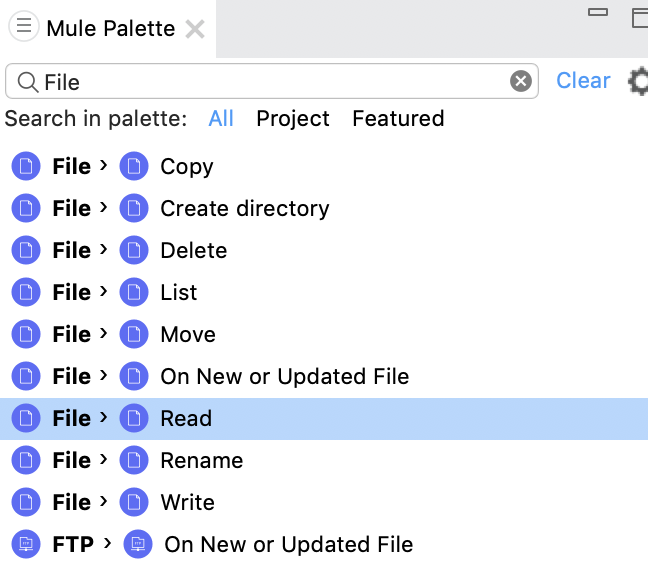648x568 pixels.
Task: Click the Read operation icon
Action: 134,418
